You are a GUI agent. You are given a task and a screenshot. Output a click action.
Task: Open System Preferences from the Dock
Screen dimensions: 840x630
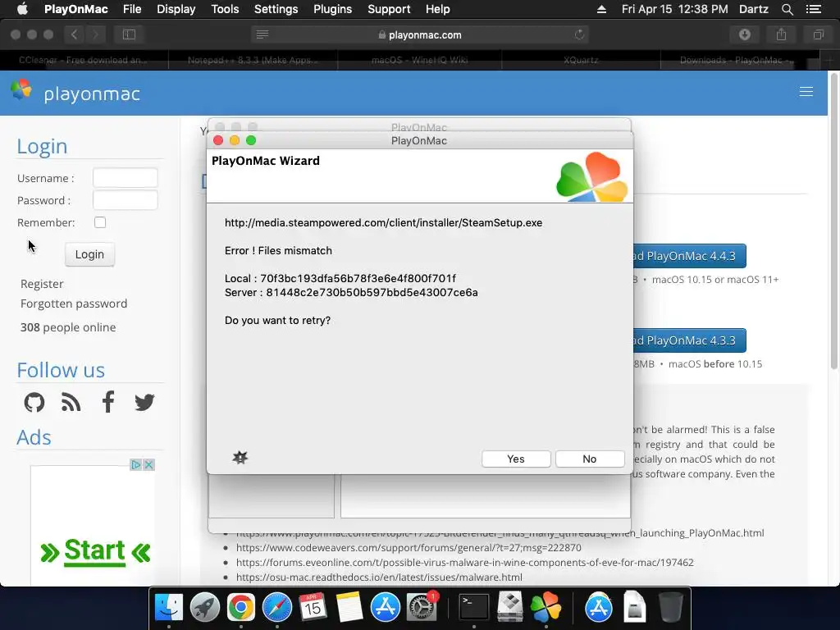tap(422, 608)
